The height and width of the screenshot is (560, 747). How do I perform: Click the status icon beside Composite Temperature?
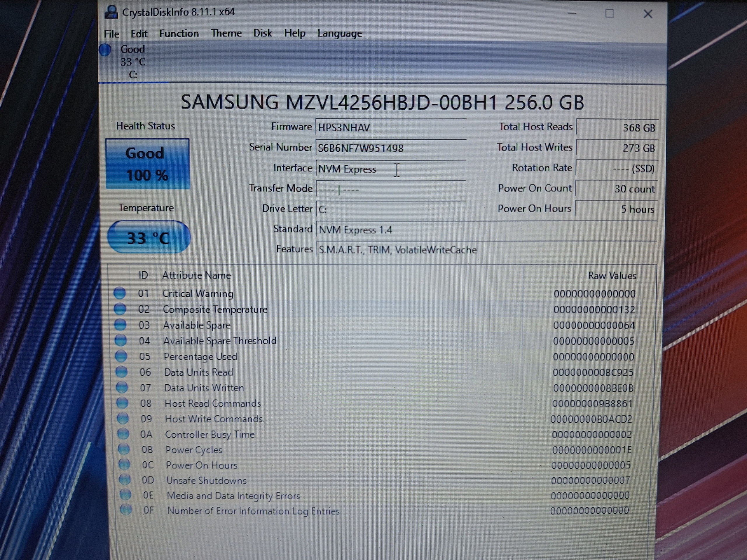pos(120,309)
